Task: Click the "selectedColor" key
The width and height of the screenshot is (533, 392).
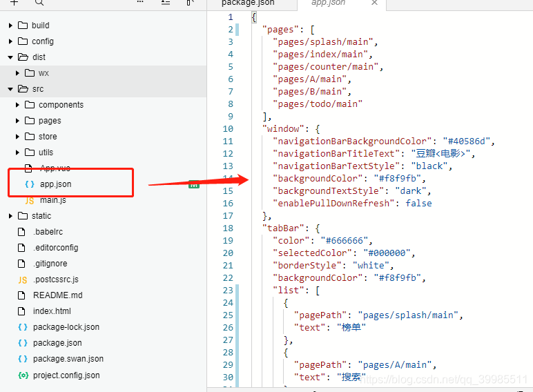Action: (x=312, y=253)
